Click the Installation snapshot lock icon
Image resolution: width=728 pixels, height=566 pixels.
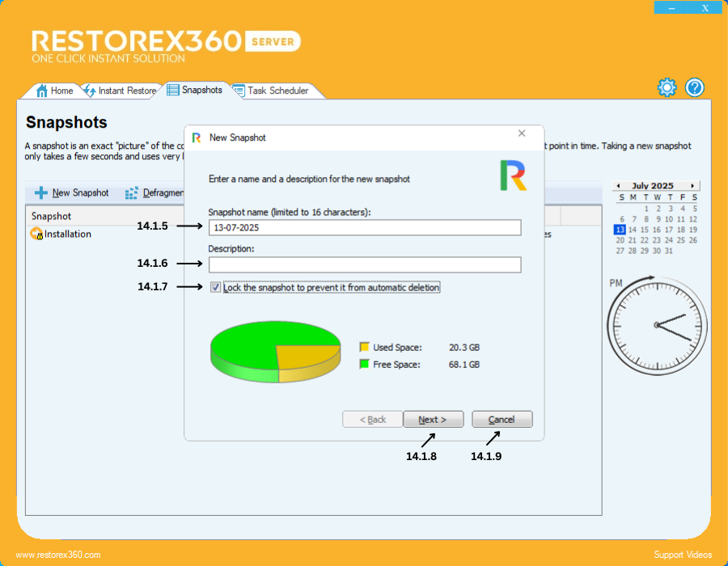click(x=36, y=234)
